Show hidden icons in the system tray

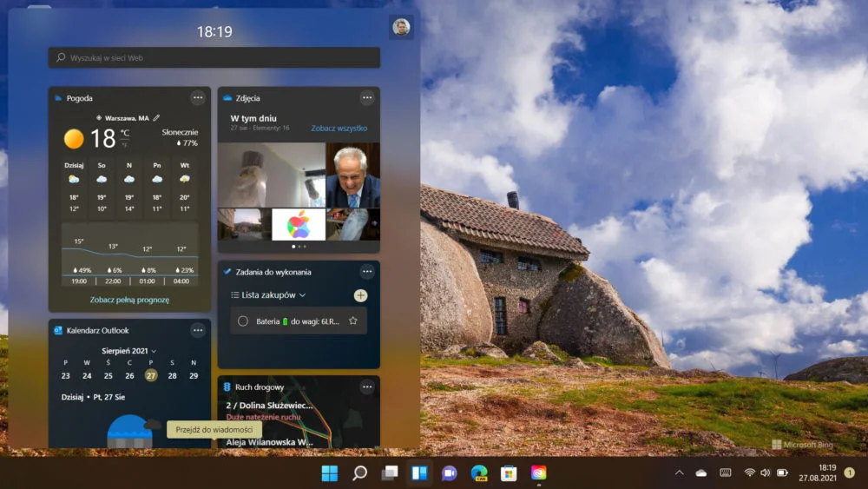tap(680, 473)
